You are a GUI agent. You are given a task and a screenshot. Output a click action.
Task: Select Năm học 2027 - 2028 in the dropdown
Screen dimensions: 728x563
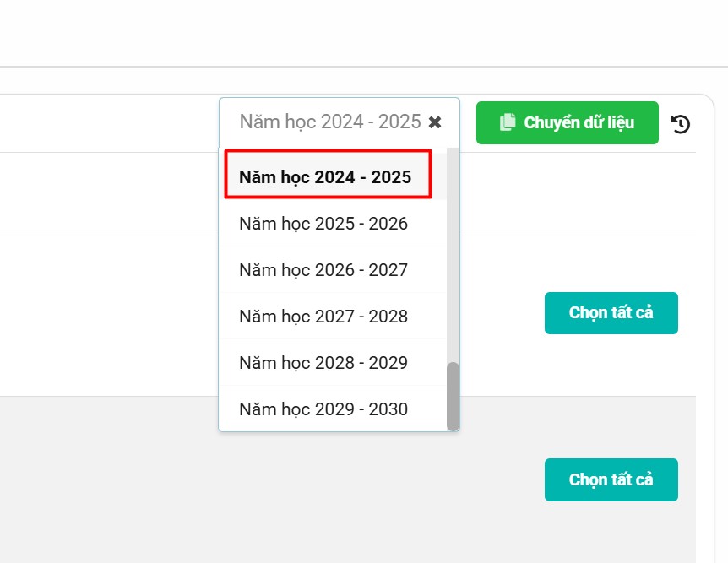323,317
